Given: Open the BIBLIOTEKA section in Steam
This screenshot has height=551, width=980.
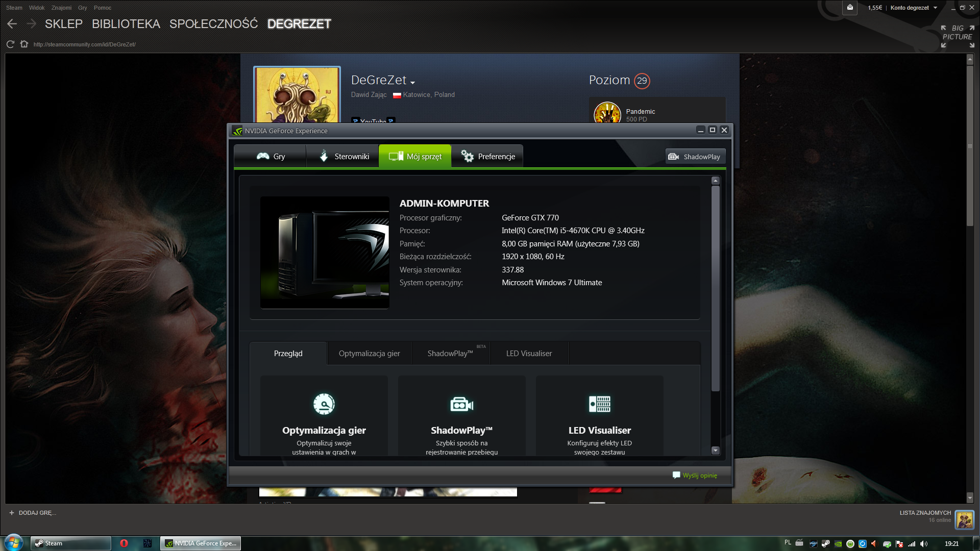Looking at the screenshot, I should tap(126, 24).
